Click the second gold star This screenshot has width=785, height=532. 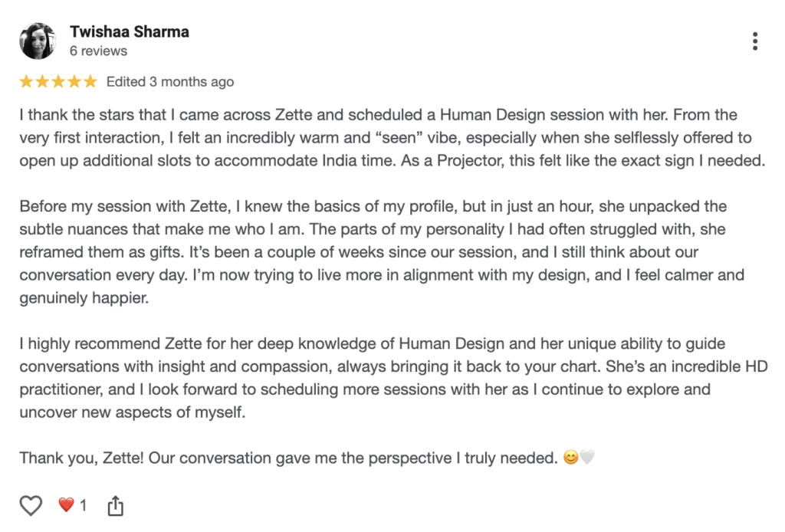(43, 81)
